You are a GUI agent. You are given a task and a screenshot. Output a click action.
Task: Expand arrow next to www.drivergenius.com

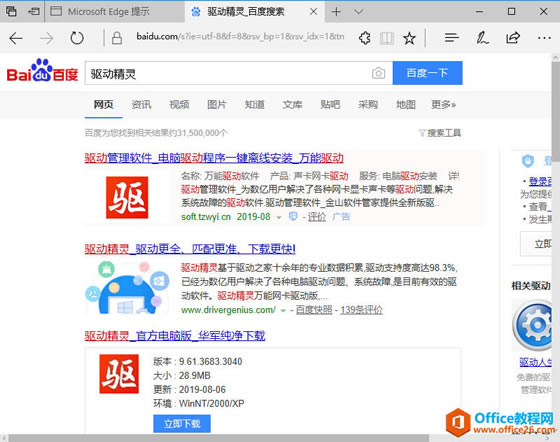pyautogui.click(x=283, y=310)
